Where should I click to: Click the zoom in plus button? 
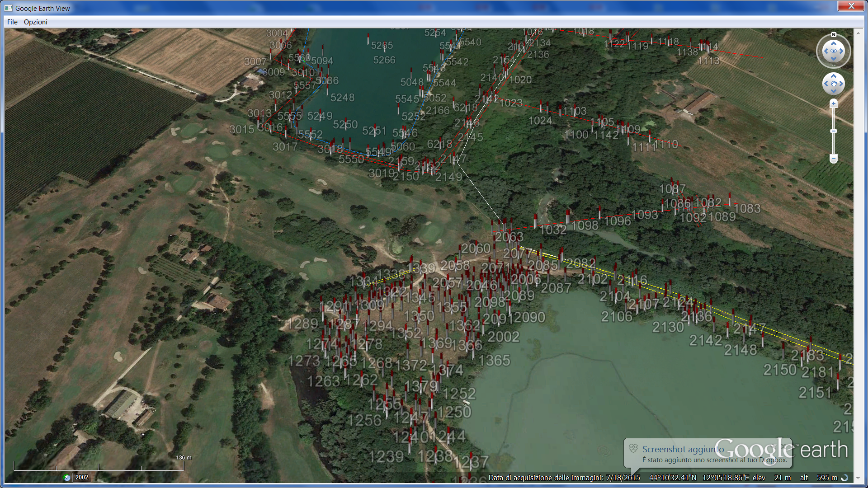[x=834, y=104]
